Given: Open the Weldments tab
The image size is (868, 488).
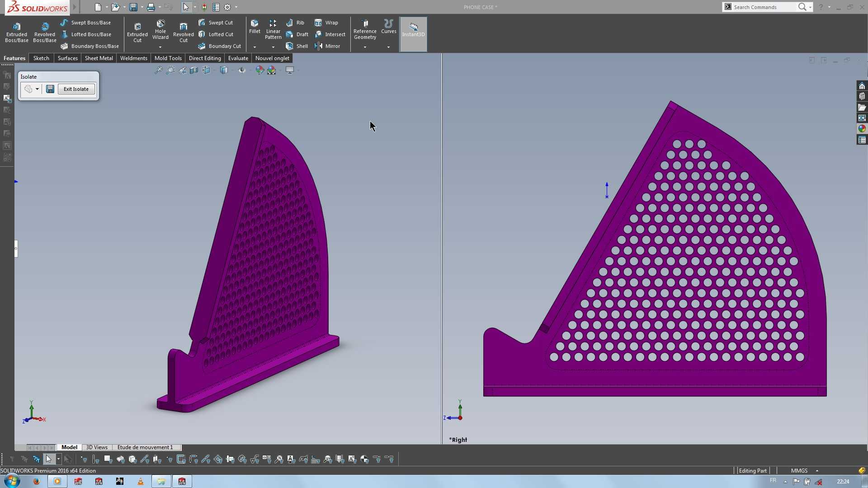Looking at the screenshot, I should 133,58.
